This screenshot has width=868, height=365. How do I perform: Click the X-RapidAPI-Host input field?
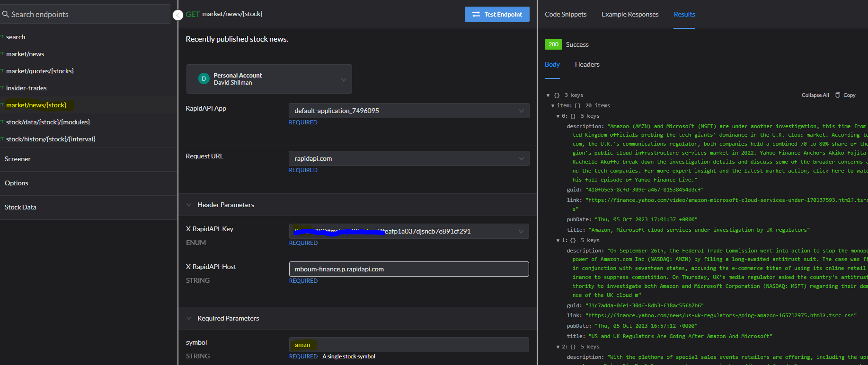pyautogui.click(x=409, y=269)
